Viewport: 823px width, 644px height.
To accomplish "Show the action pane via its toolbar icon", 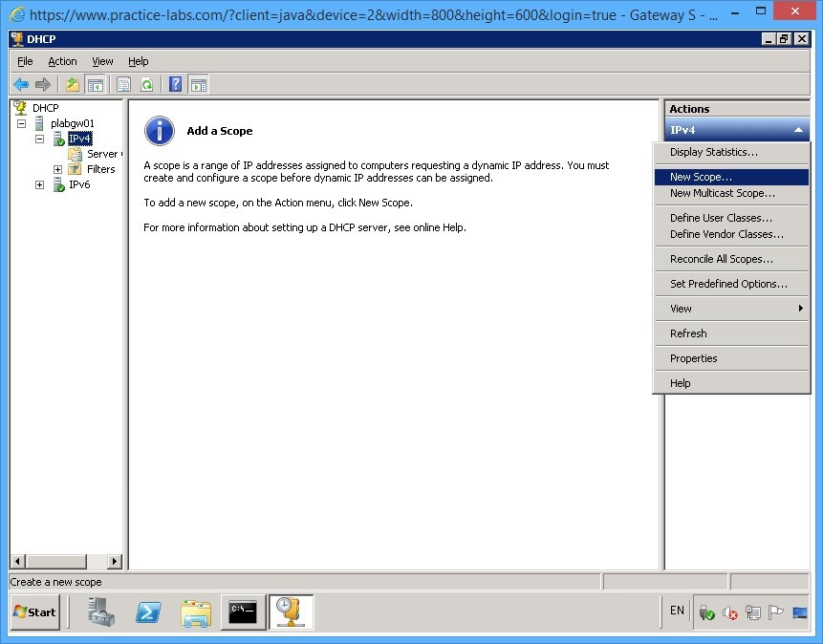I will click(198, 83).
